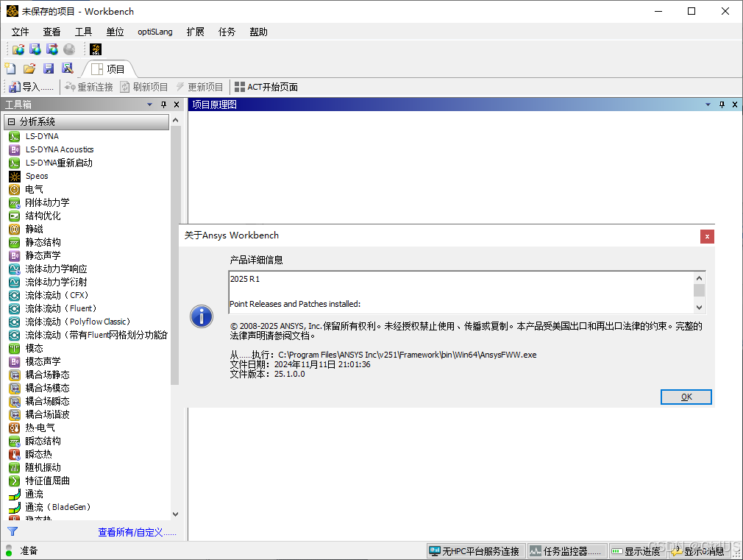Image resolution: width=743 pixels, height=560 pixels.
Task: Click the greyed-out globe toolbar icon
Action: (69, 49)
